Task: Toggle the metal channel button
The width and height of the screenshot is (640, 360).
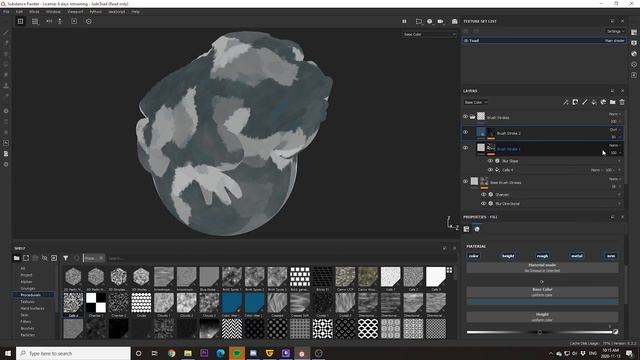Action: coord(577,256)
